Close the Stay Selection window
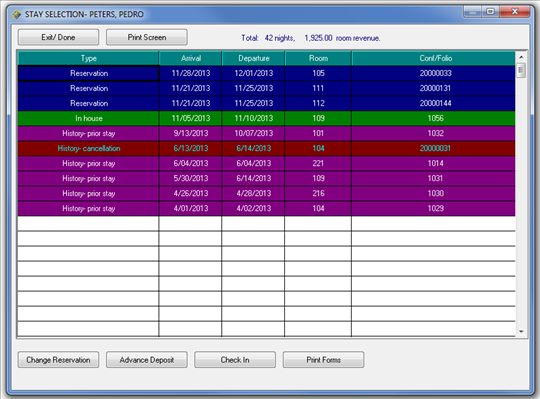The image size is (540, 399). 515,12
